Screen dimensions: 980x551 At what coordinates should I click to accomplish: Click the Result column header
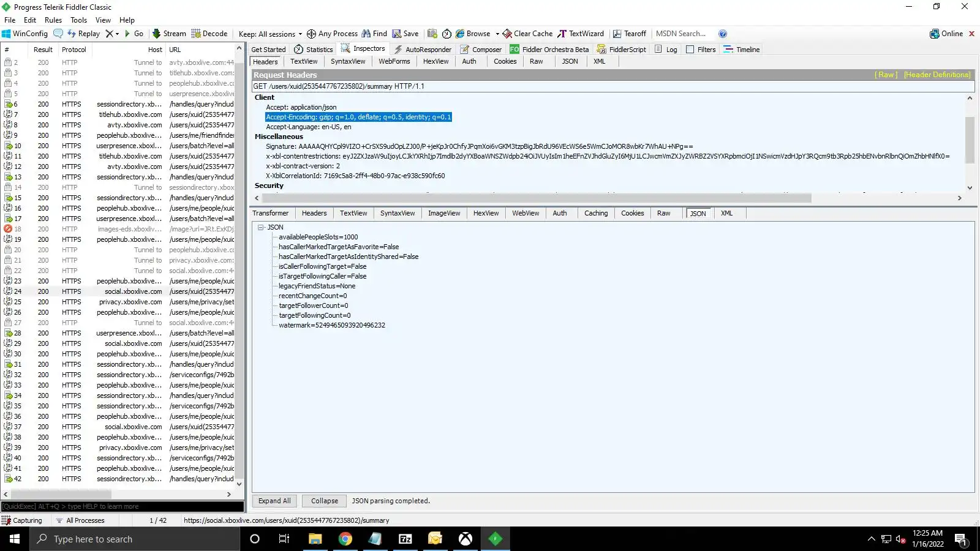43,50
